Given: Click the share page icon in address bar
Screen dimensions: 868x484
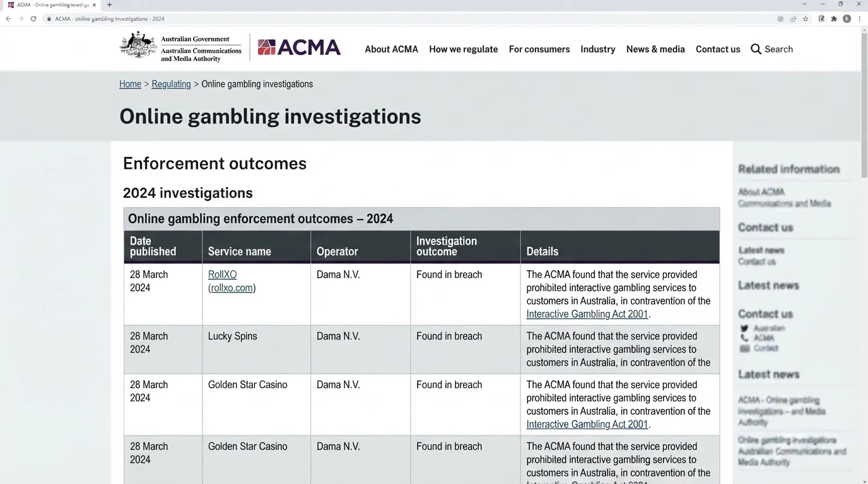Looking at the screenshot, I should click(x=793, y=19).
